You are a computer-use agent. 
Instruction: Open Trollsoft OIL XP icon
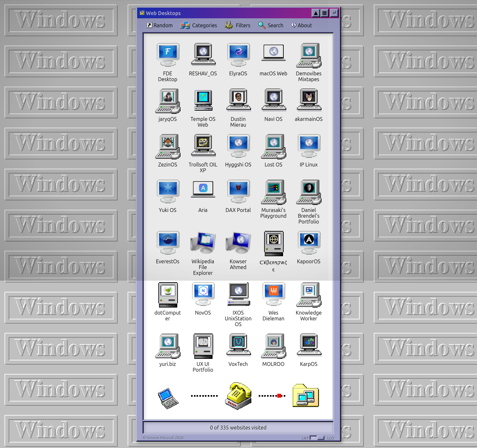coord(203,146)
